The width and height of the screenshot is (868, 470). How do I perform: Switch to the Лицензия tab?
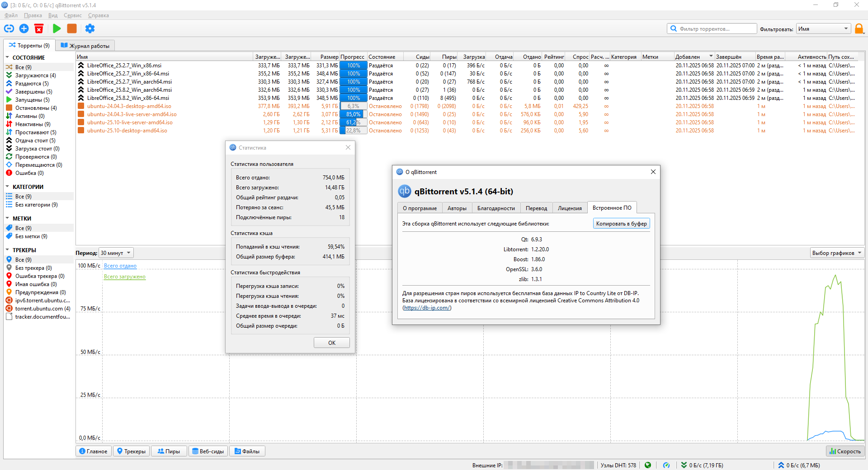[x=570, y=208]
